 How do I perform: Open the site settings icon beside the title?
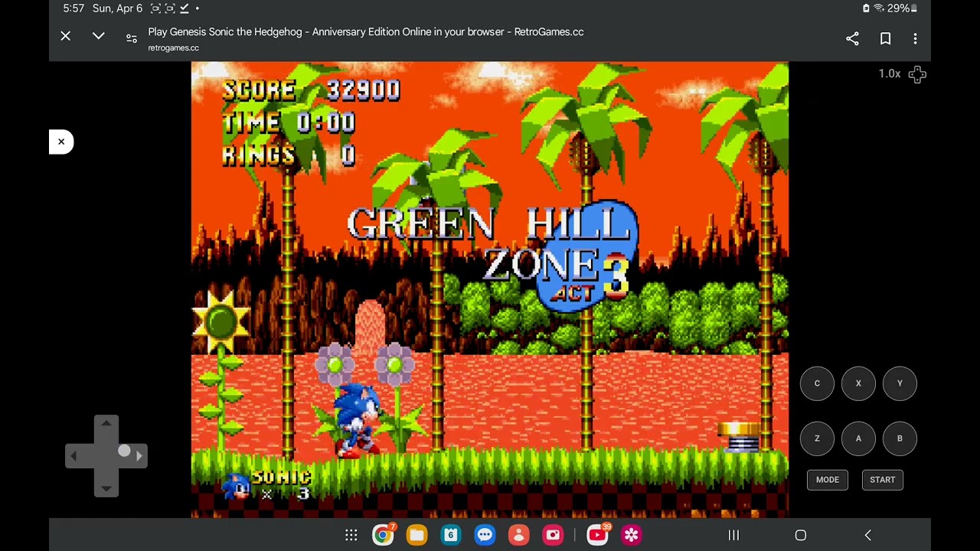[132, 37]
